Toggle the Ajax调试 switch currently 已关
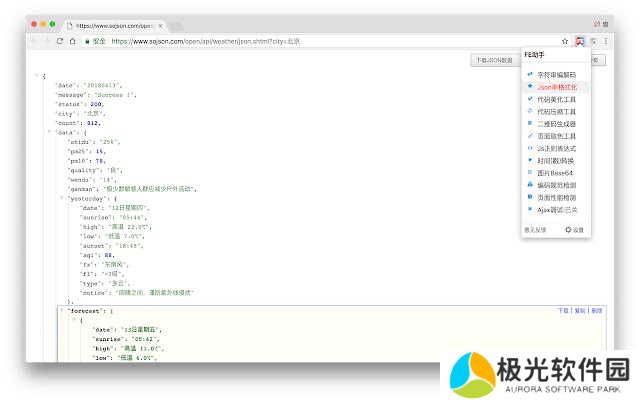The height and width of the screenshot is (400, 640). click(x=557, y=209)
